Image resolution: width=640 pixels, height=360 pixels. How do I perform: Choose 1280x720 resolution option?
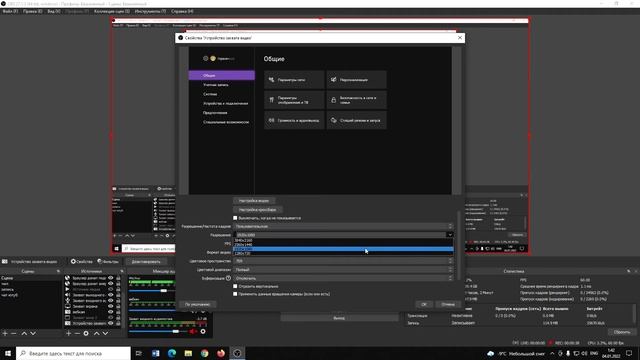343,253
